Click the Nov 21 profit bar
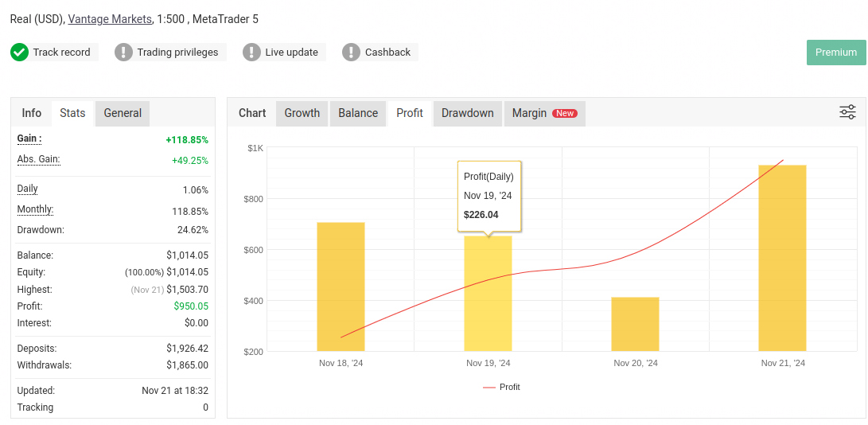 tap(782, 258)
